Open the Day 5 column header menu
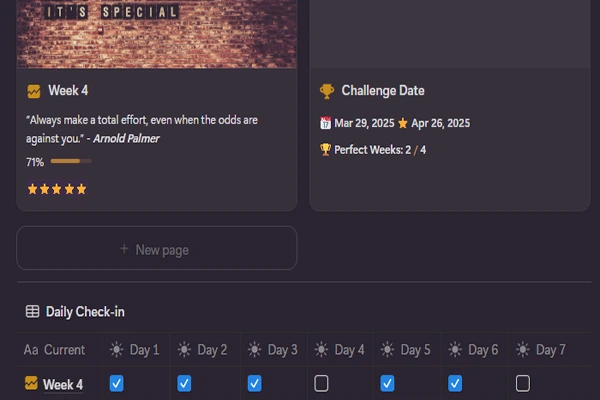 coord(406,350)
